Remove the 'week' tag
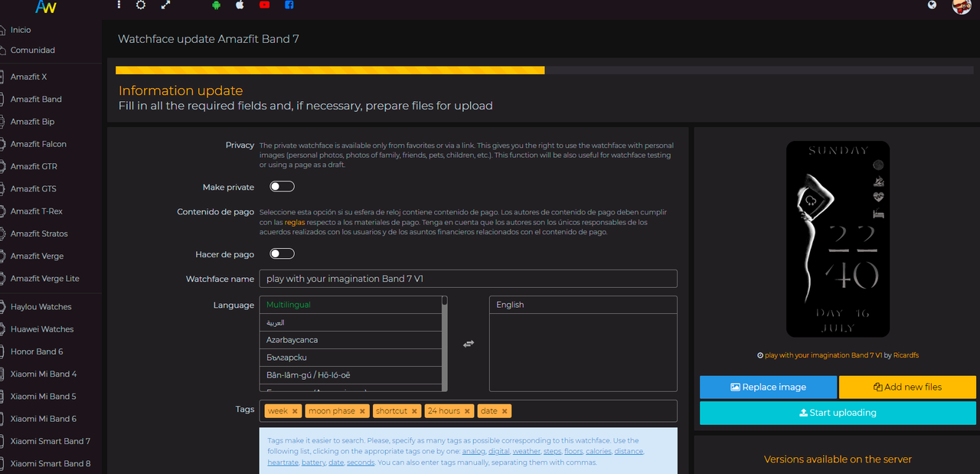Image resolution: width=980 pixels, height=474 pixels. (x=295, y=411)
